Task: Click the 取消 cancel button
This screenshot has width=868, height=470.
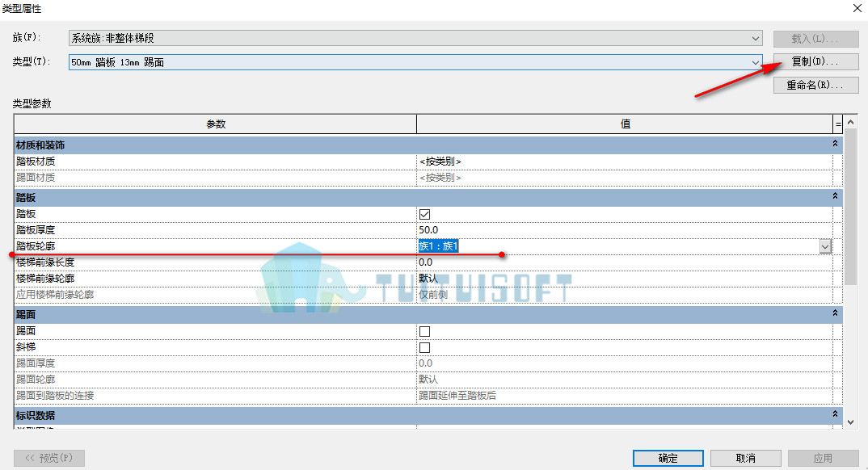Action: pyautogui.click(x=746, y=458)
